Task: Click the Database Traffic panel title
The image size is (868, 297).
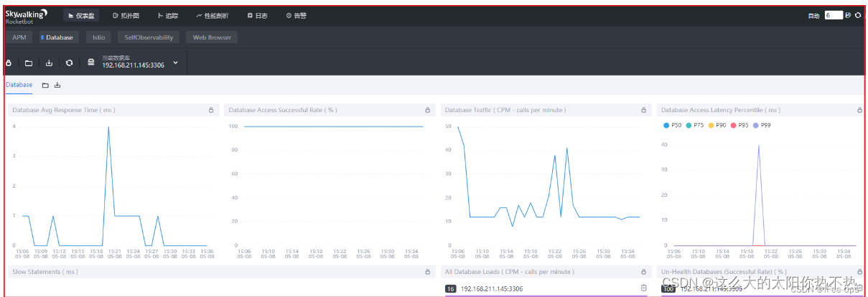Action: (x=505, y=110)
